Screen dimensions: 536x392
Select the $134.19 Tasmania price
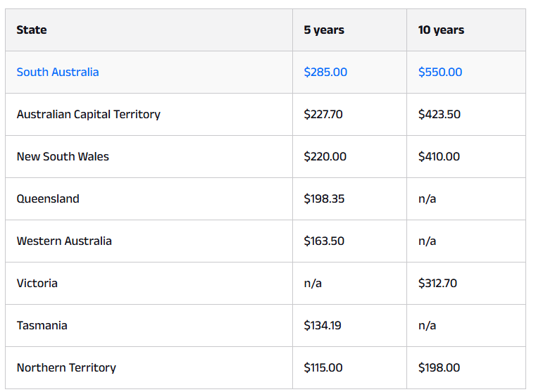coord(323,325)
